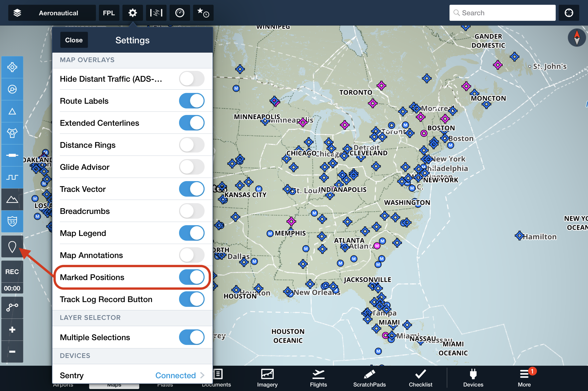Enable Distance Rings switch
Screen dimensions: 588x391
coord(192,145)
